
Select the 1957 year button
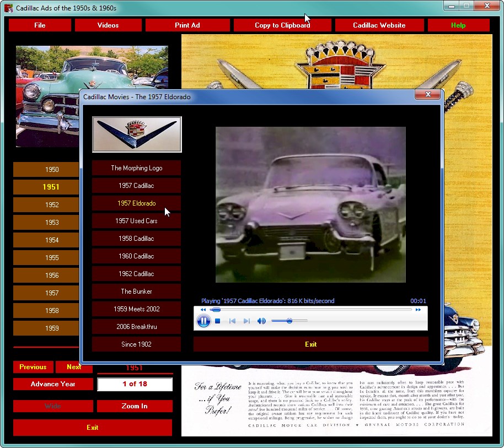click(46, 293)
